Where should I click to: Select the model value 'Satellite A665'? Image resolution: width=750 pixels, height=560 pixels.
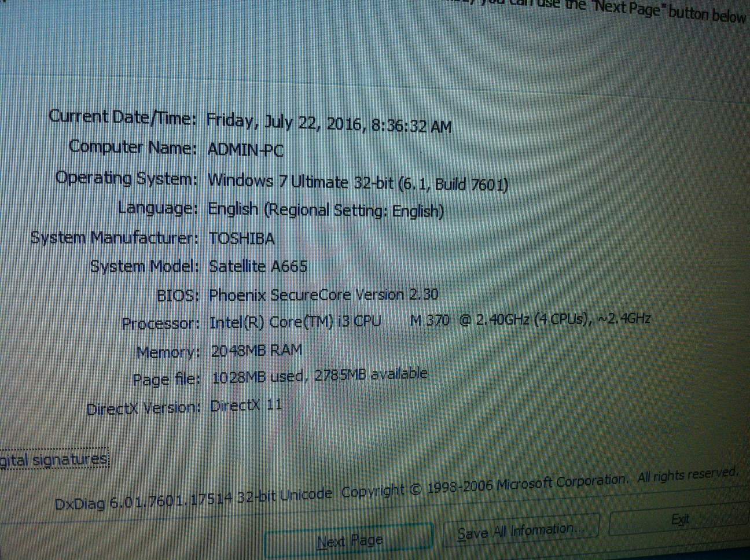click(x=258, y=266)
